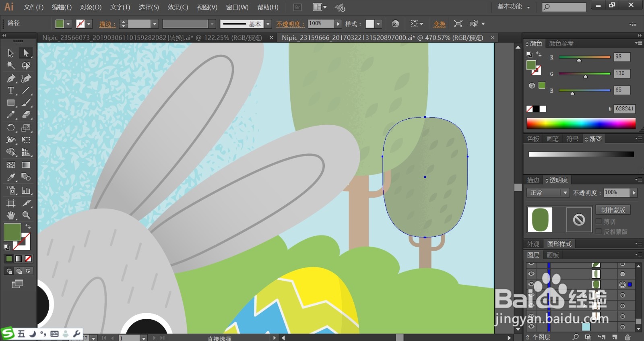The height and width of the screenshot is (341, 644).
Task: Open the 窗口(W) menu
Action: tap(237, 7)
